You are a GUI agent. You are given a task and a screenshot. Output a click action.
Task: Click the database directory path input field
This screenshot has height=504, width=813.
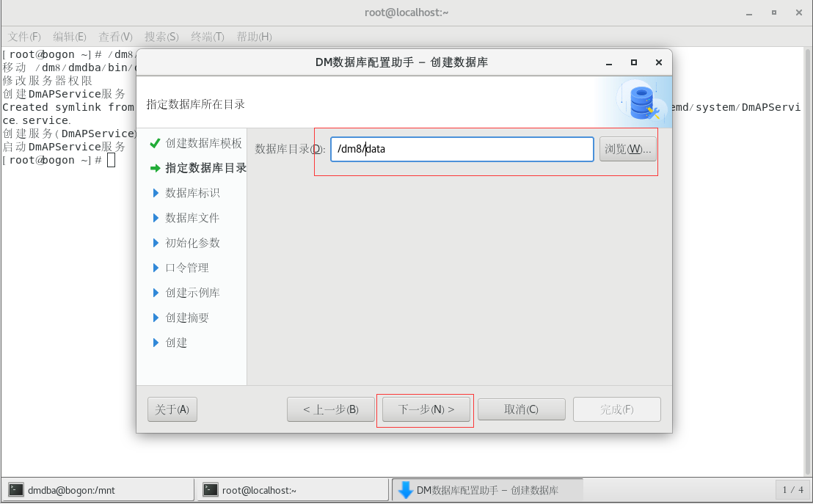tap(462, 150)
